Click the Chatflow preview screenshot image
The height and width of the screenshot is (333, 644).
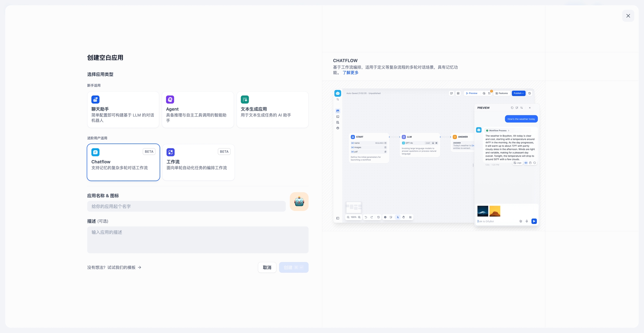[433, 156]
